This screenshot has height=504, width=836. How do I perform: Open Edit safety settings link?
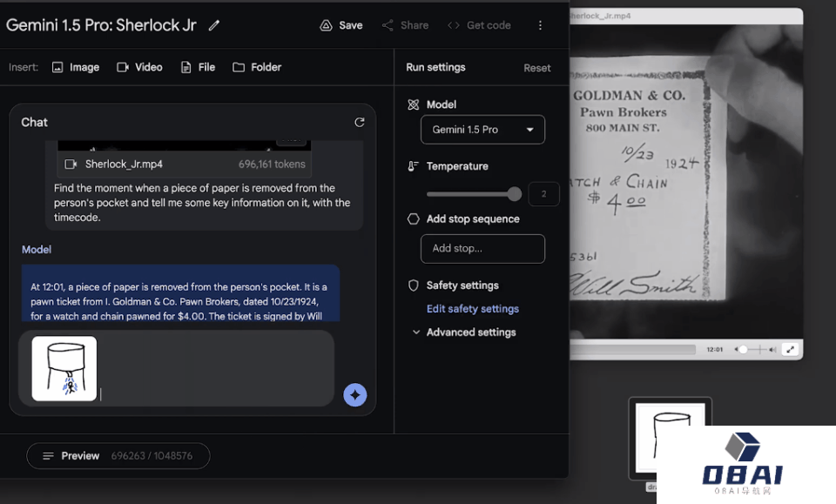[x=472, y=308]
